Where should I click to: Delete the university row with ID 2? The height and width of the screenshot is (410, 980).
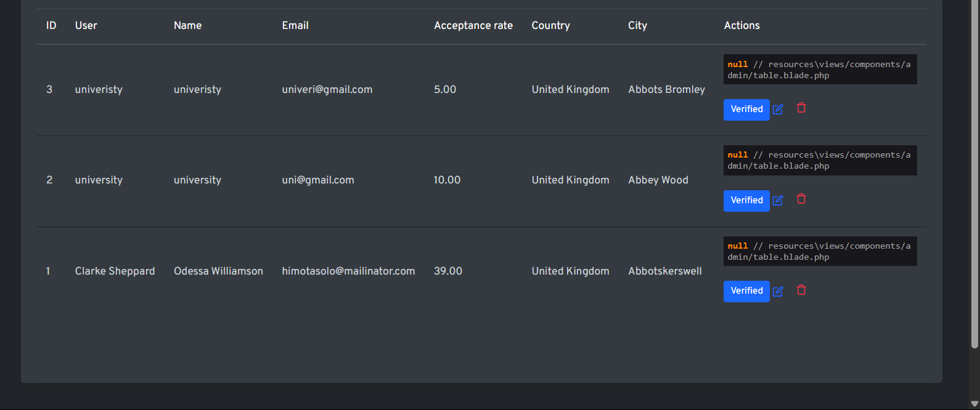click(x=801, y=199)
